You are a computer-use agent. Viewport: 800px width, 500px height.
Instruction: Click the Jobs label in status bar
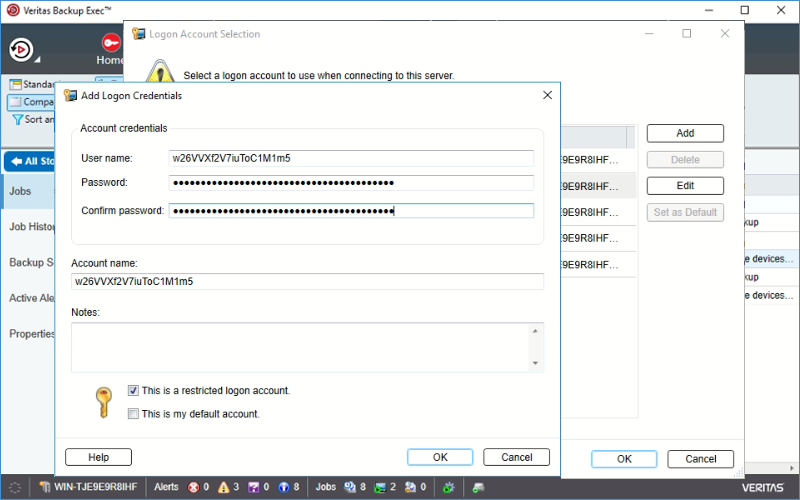click(326, 487)
